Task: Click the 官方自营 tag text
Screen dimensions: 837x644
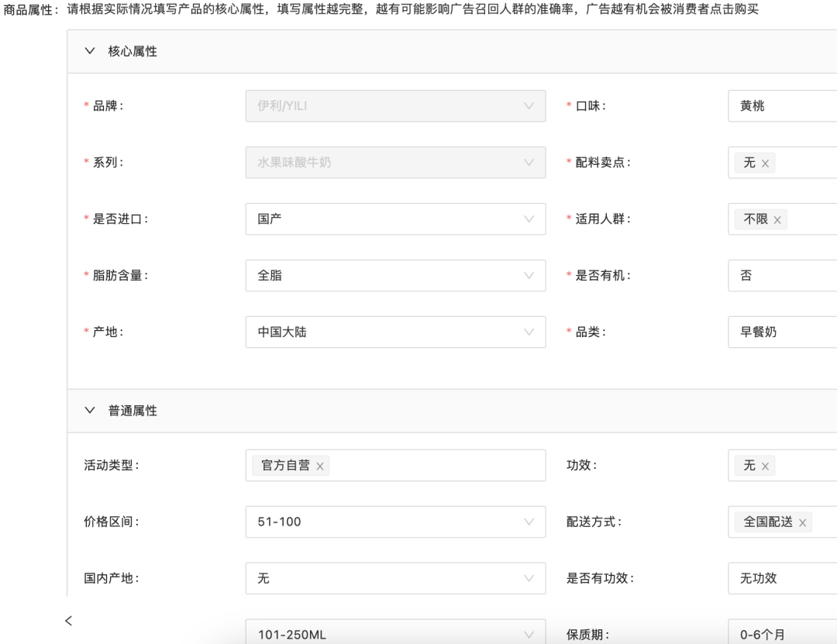Action: (285, 465)
